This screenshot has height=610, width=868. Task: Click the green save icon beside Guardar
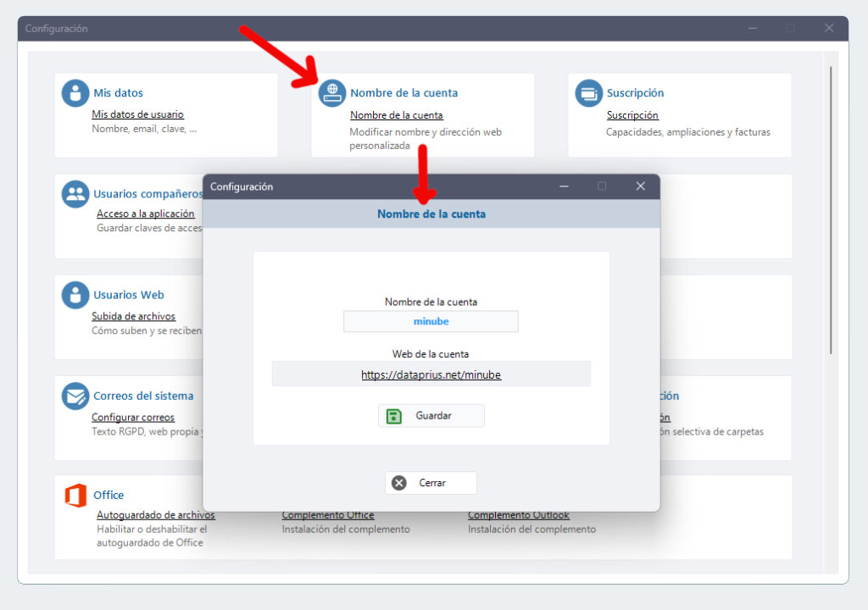[x=393, y=416]
